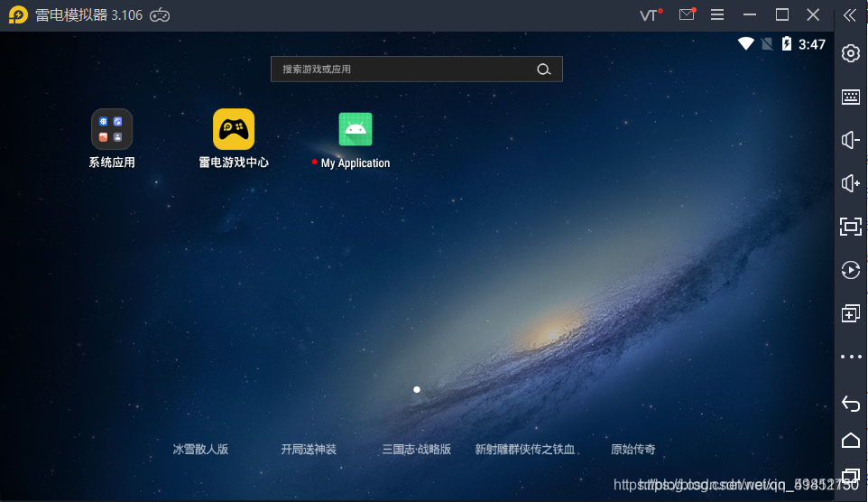Minimize the emulator window
This screenshot has width=868, height=502.
coord(750,15)
